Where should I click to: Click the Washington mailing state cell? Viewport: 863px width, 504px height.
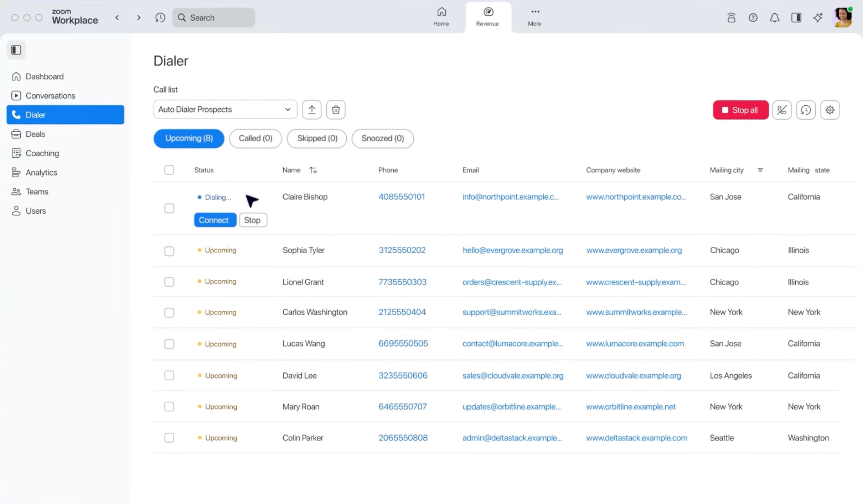(808, 438)
